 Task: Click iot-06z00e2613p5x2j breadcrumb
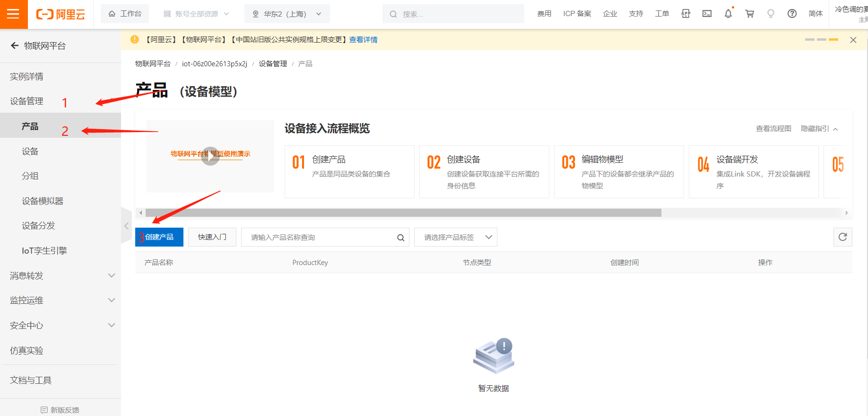coord(215,63)
